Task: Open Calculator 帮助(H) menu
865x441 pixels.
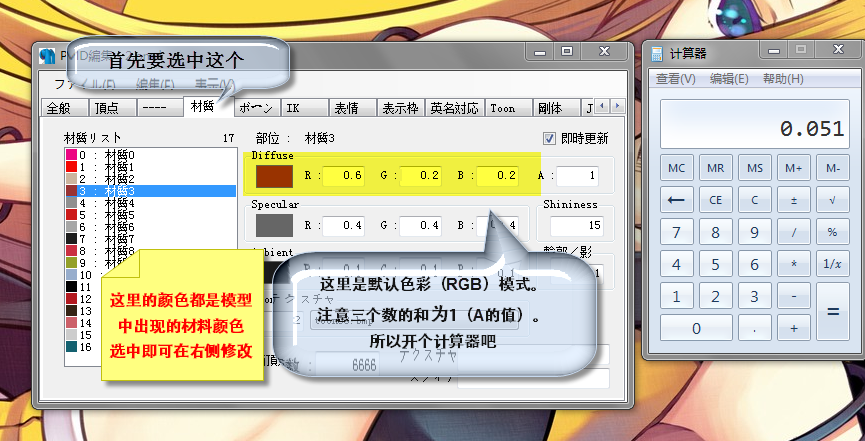Action: [783, 79]
